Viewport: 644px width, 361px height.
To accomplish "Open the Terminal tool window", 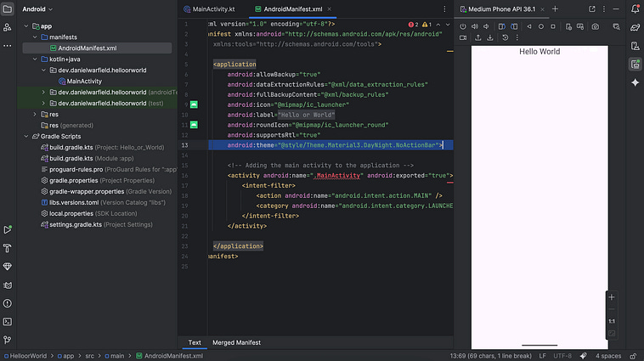I will [x=8, y=322].
